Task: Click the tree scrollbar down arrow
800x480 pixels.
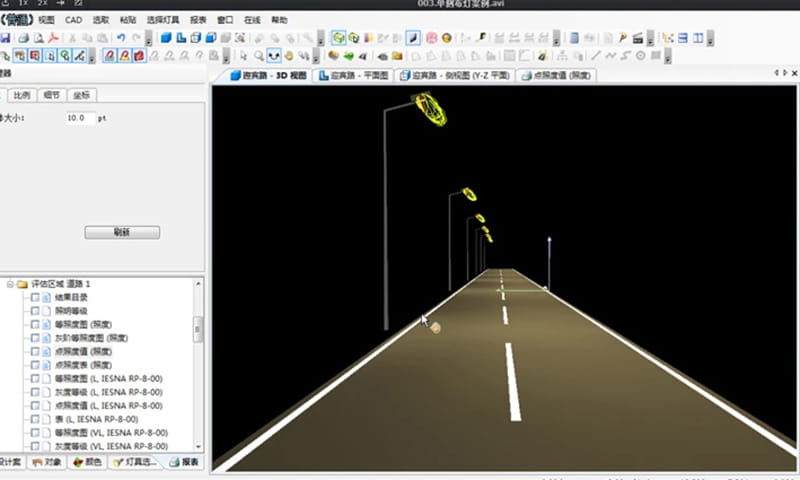Action: click(198, 446)
